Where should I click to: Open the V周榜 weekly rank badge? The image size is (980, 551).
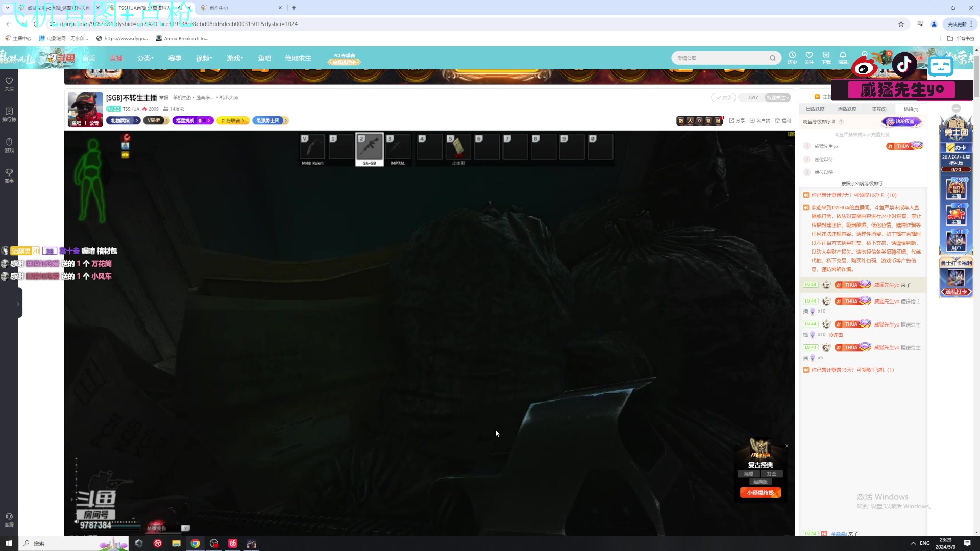click(156, 121)
